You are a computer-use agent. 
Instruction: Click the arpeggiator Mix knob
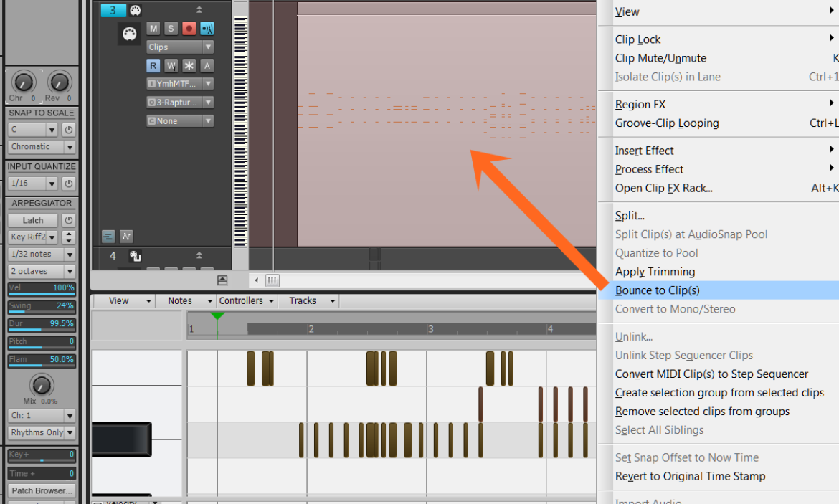click(41, 385)
